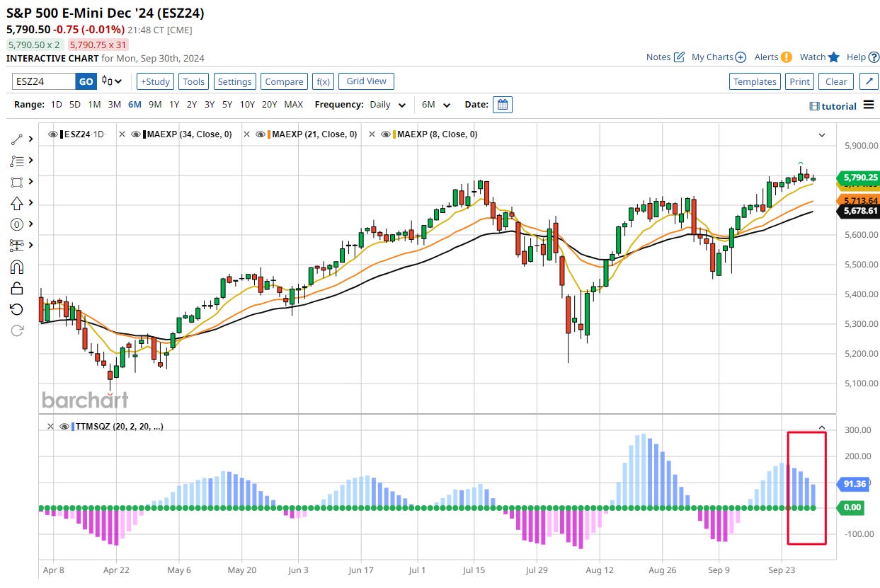880x588 pixels.
Task: Select the 3M range
Action: pos(114,105)
